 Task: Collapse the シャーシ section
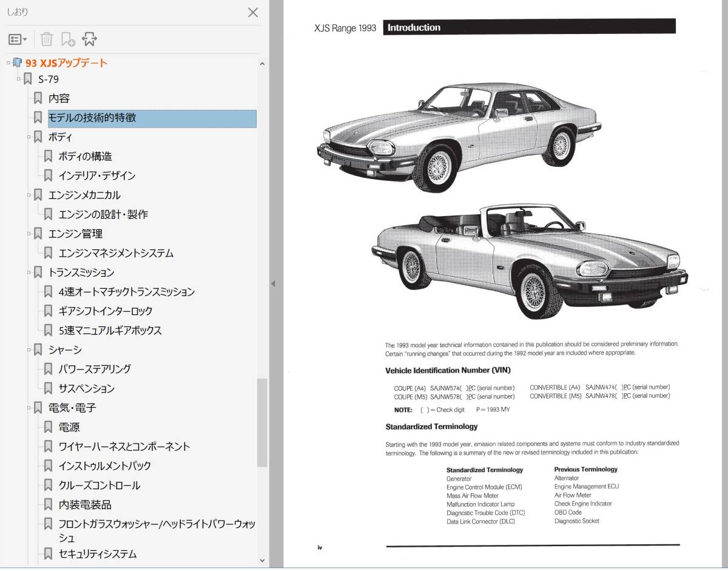[29, 350]
